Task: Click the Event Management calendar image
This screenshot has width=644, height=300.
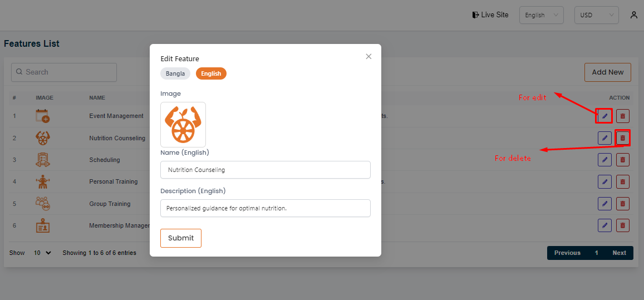Action: [42, 116]
